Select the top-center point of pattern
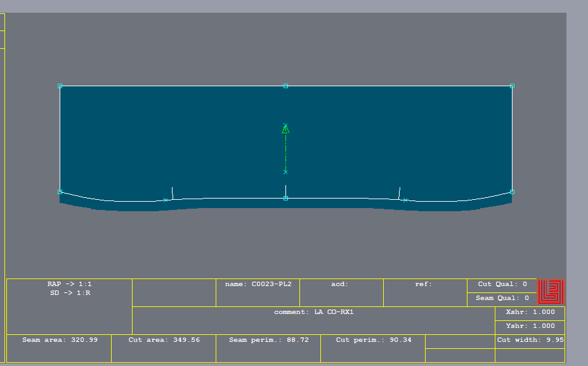 285,86
